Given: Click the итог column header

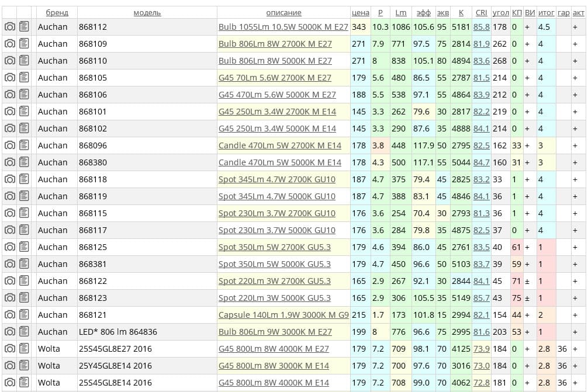Looking at the screenshot, I should tap(546, 12).
